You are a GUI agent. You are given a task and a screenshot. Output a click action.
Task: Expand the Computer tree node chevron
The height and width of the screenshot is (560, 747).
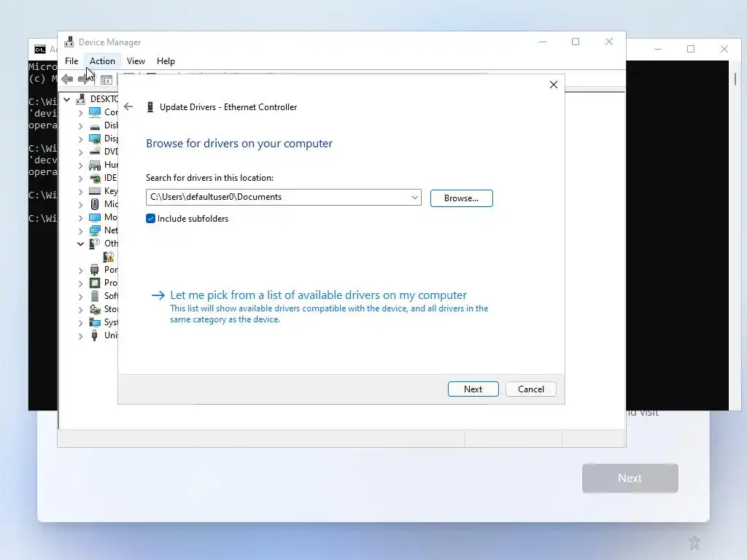(x=80, y=113)
